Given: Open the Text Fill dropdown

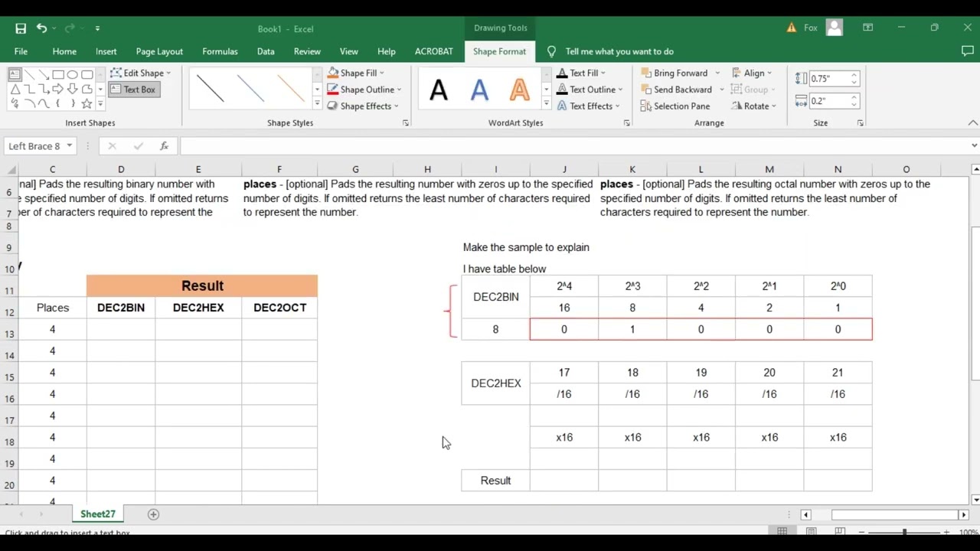Looking at the screenshot, I should (581, 73).
